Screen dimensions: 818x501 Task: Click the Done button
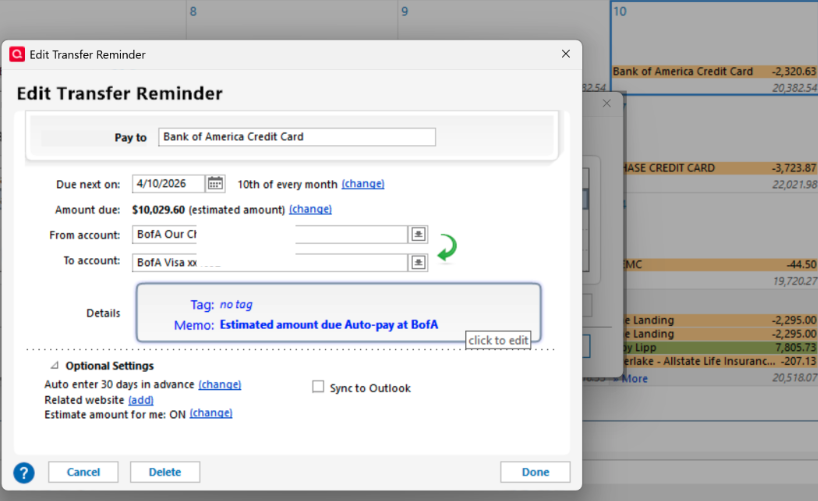(535, 472)
